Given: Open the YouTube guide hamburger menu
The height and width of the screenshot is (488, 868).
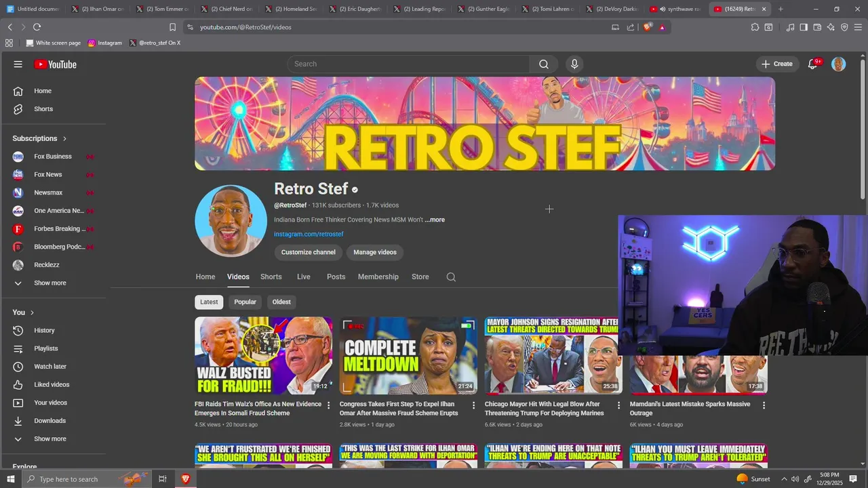Looking at the screenshot, I should (18, 64).
